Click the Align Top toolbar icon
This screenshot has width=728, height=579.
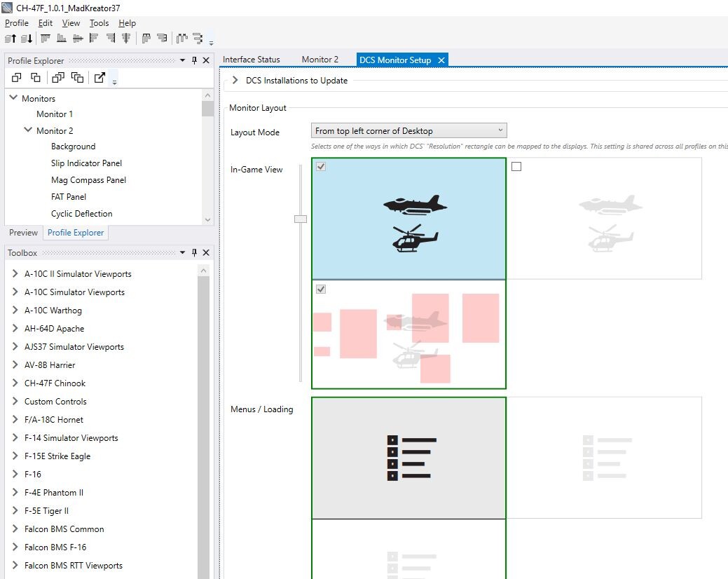(x=46, y=38)
